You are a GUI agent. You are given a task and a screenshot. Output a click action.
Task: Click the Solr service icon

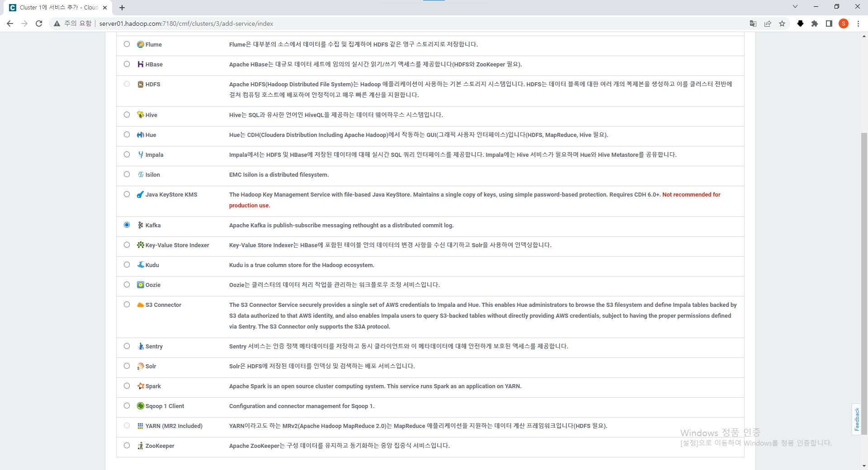pyautogui.click(x=141, y=366)
